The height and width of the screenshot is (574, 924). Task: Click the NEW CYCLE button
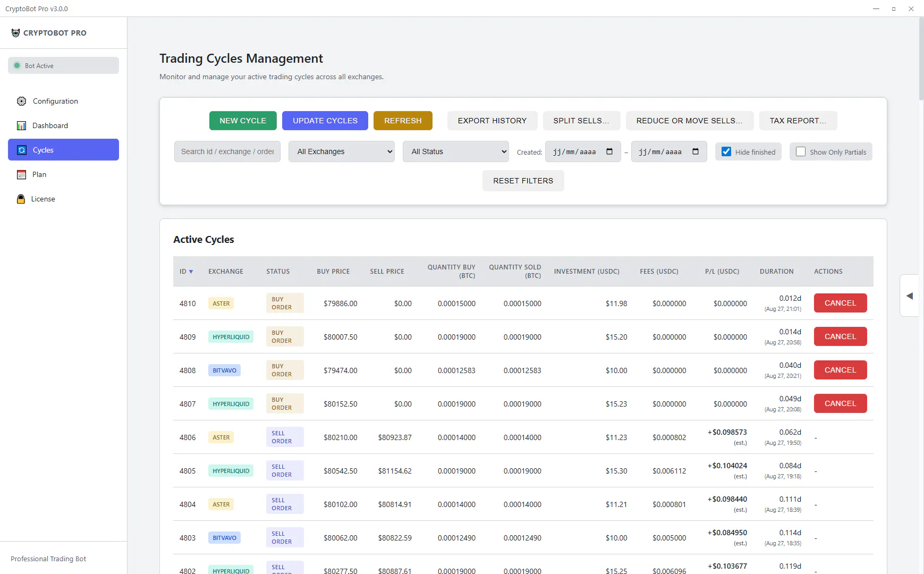(243, 121)
